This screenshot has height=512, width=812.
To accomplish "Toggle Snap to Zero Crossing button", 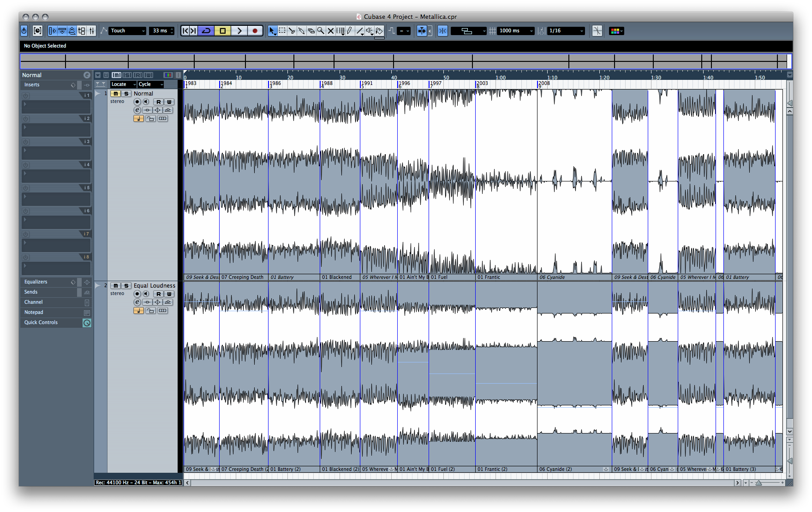I will (597, 31).
